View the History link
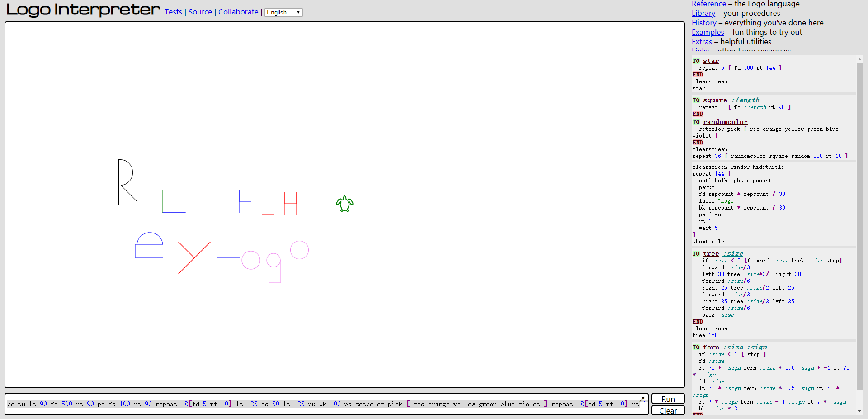Image resolution: width=868 pixels, height=419 pixels. pos(704,23)
